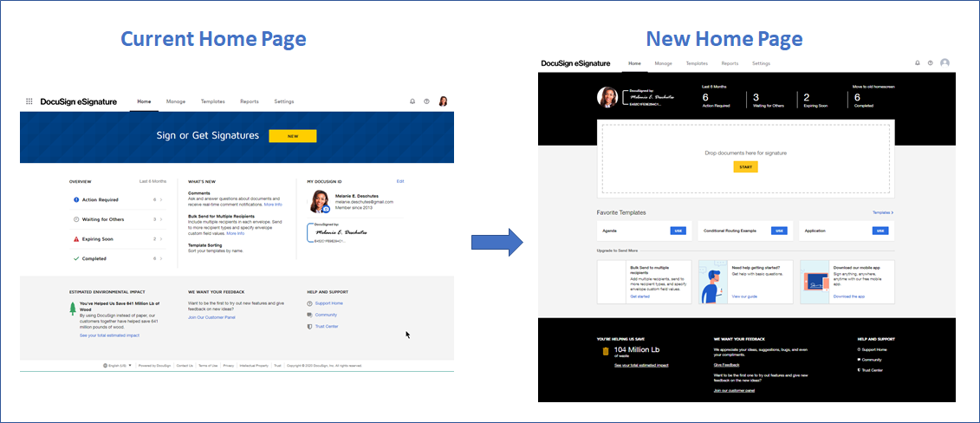Click the Community chat icon on Current Home Page
Viewport: 980px width, 423px height.
click(310, 315)
